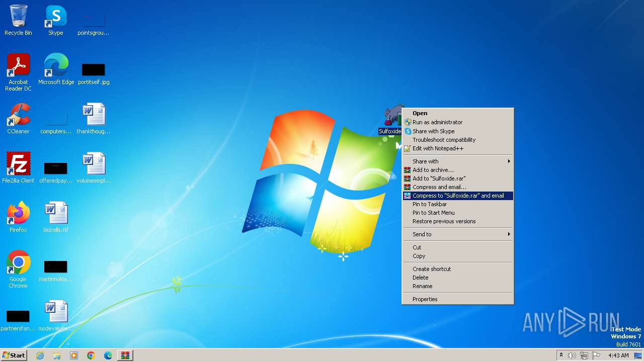Expand the Send to submenu
The image size is (644, 362).
[x=458, y=234]
